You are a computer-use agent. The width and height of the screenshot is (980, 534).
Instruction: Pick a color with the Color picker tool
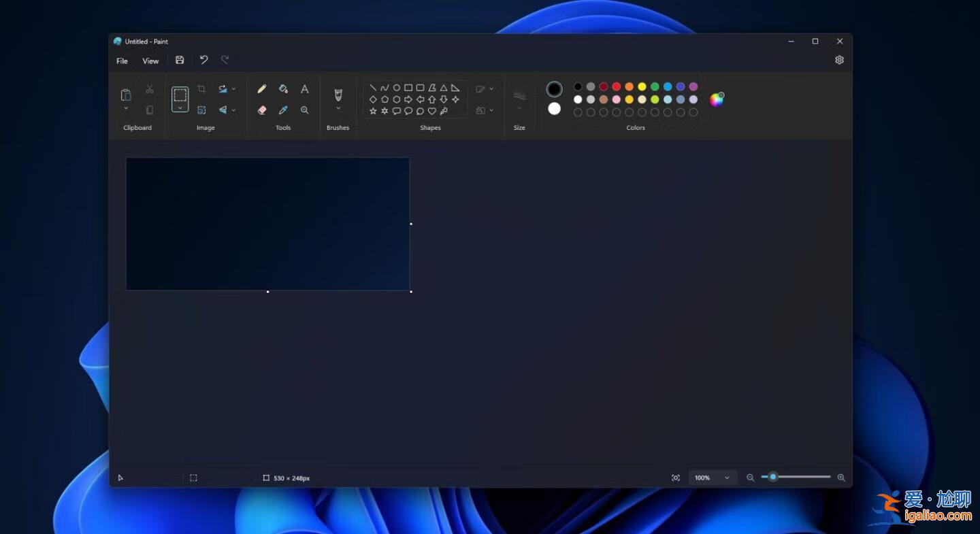pyautogui.click(x=283, y=110)
